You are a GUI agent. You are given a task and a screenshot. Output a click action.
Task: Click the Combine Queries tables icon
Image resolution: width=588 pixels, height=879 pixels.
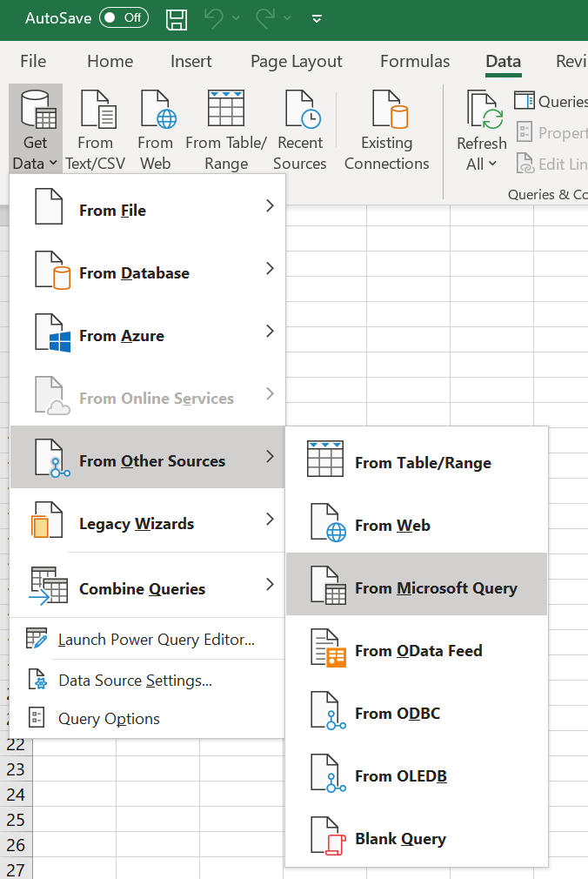coord(49,586)
